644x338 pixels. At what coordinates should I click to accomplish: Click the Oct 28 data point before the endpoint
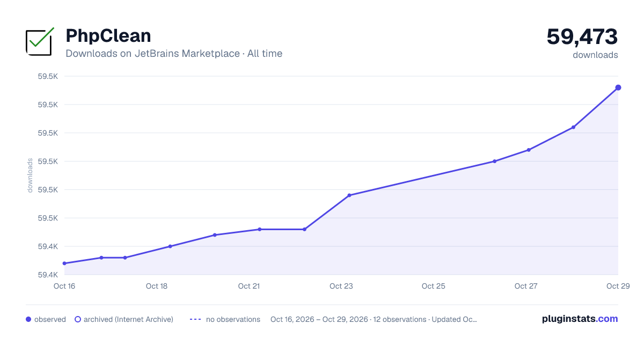(x=574, y=127)
